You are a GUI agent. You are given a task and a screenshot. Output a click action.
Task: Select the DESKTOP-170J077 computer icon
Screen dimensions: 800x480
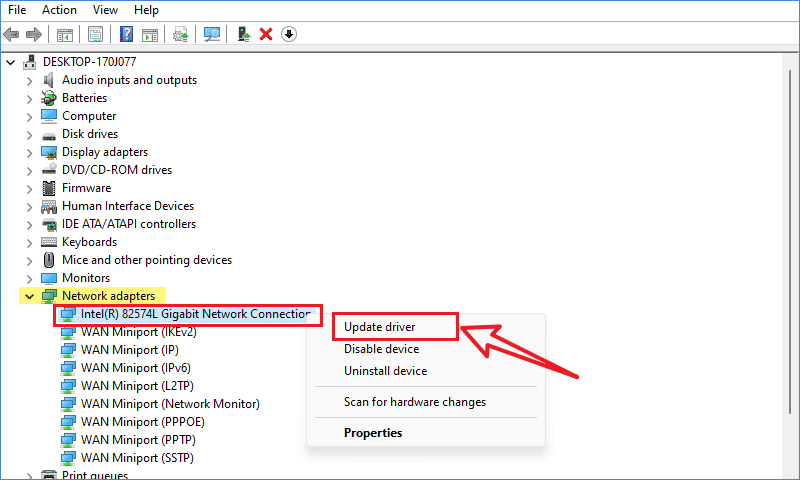[30, 62]
